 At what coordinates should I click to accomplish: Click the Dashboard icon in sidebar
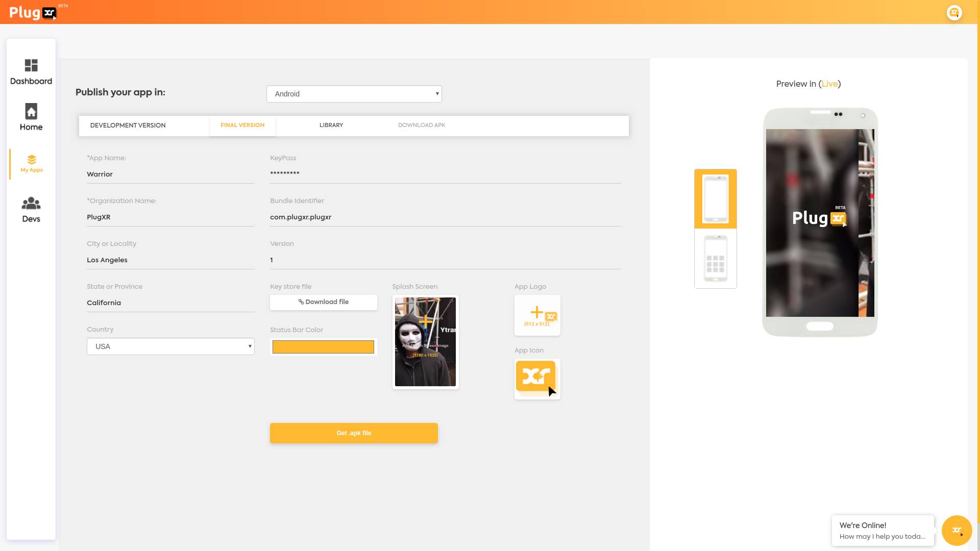click(31, 65)
